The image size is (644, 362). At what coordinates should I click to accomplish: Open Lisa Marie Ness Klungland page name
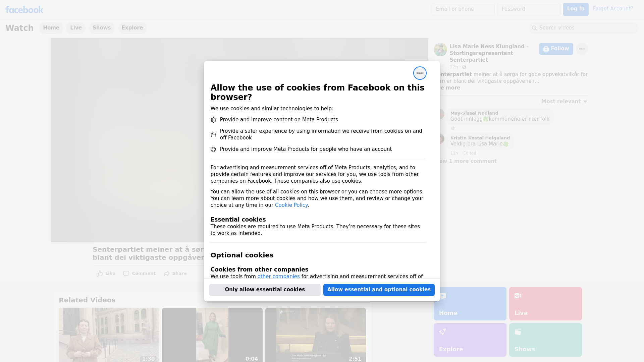tap(489, 53)
